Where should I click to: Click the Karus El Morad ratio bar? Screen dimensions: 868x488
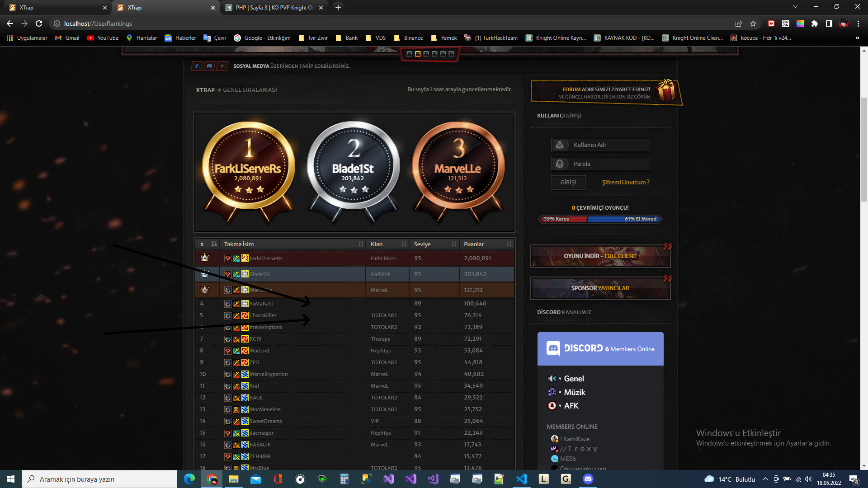[600, 219]
